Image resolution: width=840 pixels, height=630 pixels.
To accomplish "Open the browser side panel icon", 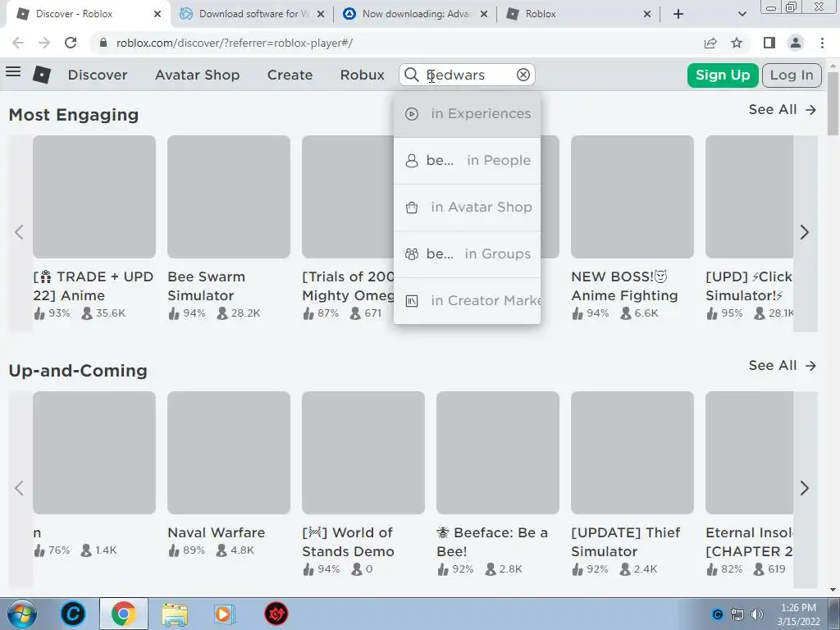I will tap(769, 43).
